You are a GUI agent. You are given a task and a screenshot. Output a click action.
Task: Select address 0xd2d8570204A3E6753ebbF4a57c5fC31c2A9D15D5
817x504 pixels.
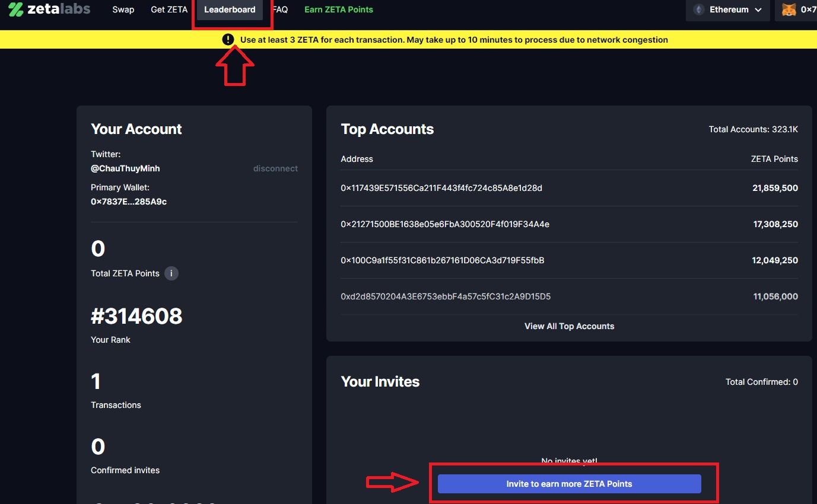[x=446, y=296]
